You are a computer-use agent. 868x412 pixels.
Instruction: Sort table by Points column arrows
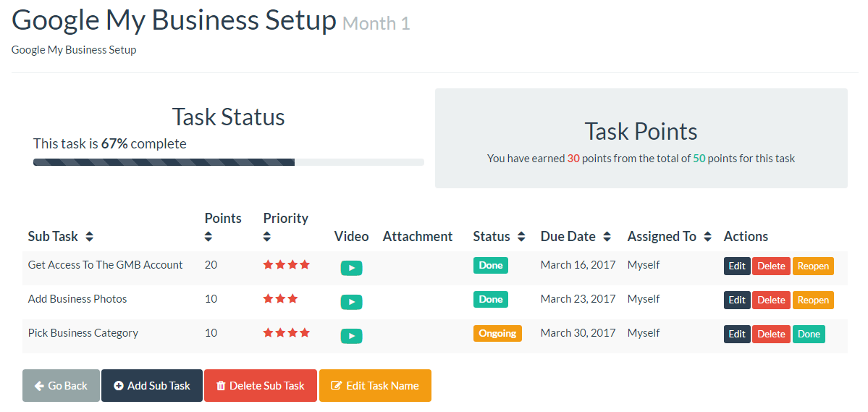pos(208,237)
